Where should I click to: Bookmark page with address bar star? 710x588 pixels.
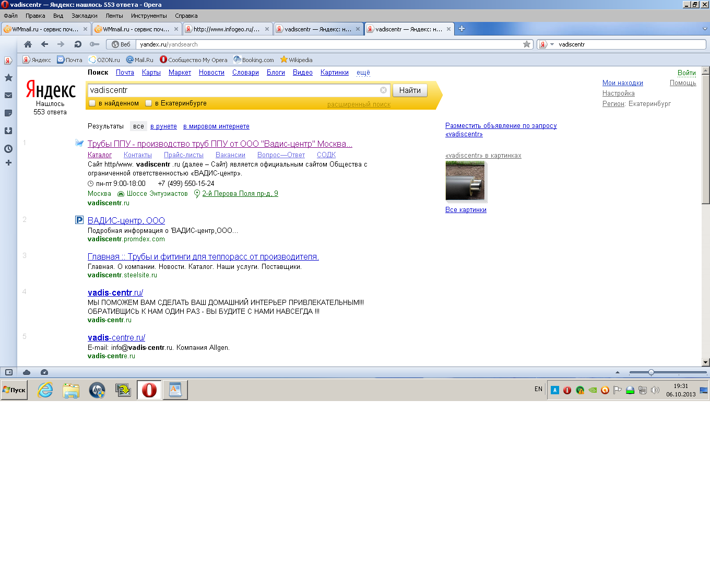coord(527,44)
